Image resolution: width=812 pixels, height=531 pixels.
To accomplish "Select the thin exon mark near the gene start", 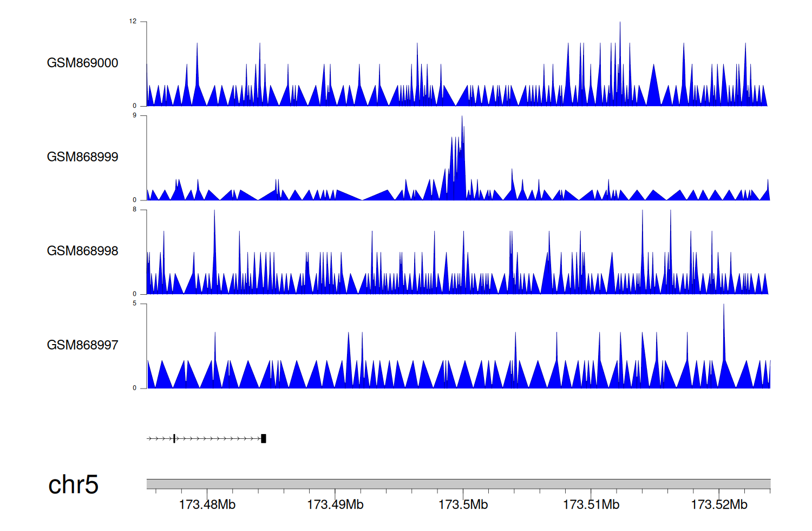I will pos(174,438).
